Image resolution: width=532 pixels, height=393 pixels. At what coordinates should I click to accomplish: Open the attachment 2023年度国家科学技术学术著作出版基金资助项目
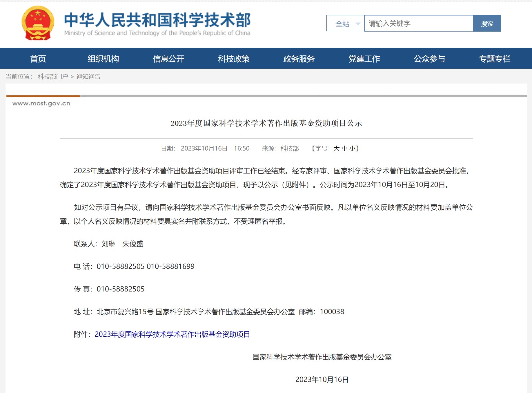coord(172,334)
